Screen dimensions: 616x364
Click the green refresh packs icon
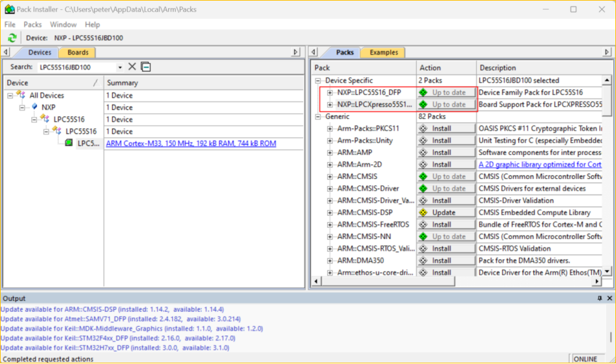12,38
